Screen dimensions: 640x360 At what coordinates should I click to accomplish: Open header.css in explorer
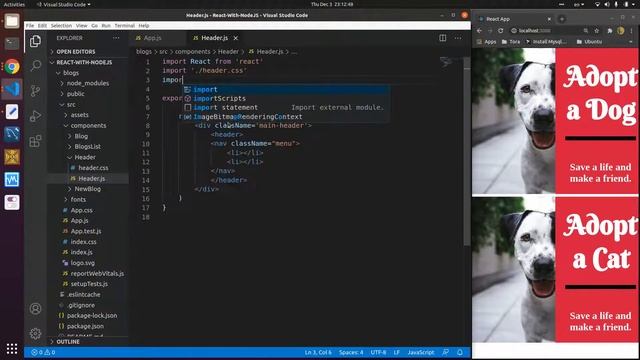click(93, 168)
